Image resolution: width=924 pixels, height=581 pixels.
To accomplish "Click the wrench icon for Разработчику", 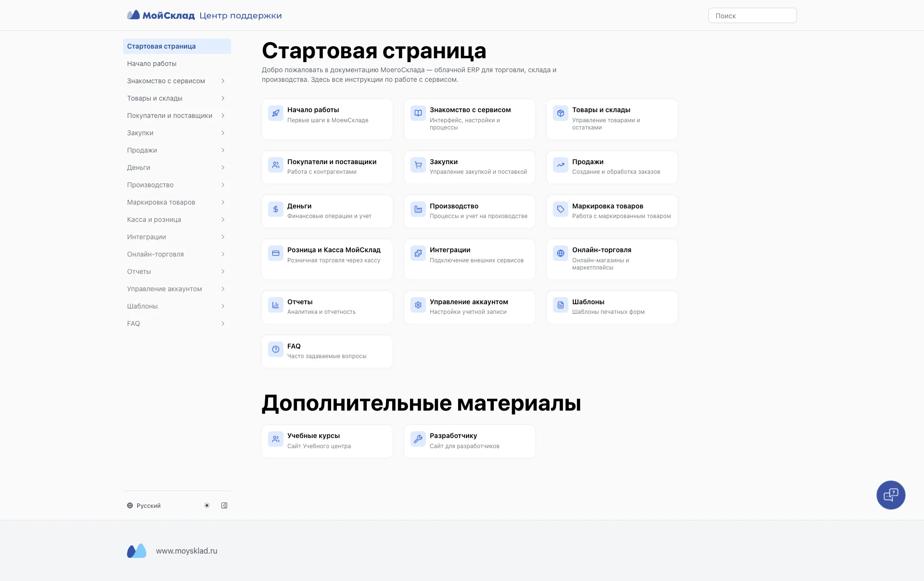I will [418, 439].
